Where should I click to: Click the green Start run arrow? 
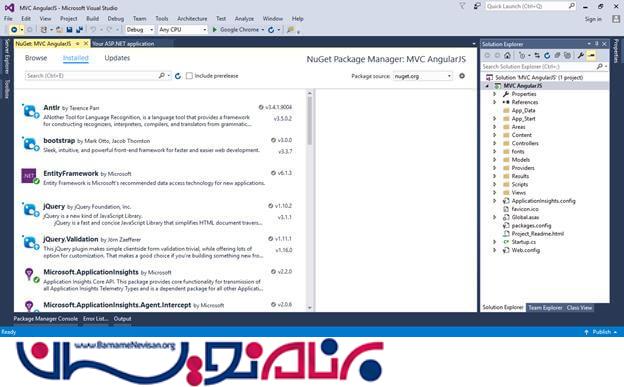click(214, 29)
